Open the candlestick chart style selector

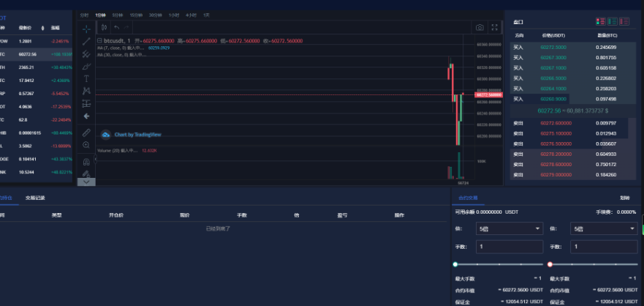(104, 28)
